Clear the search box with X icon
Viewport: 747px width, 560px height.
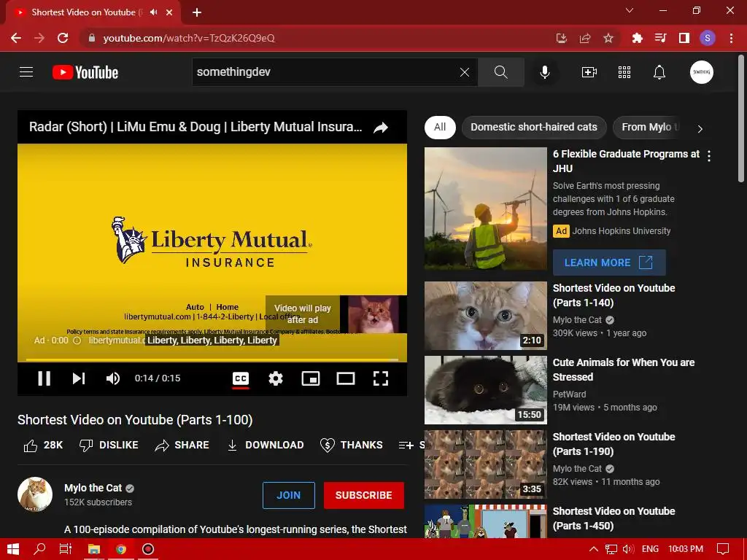point(465,72)
